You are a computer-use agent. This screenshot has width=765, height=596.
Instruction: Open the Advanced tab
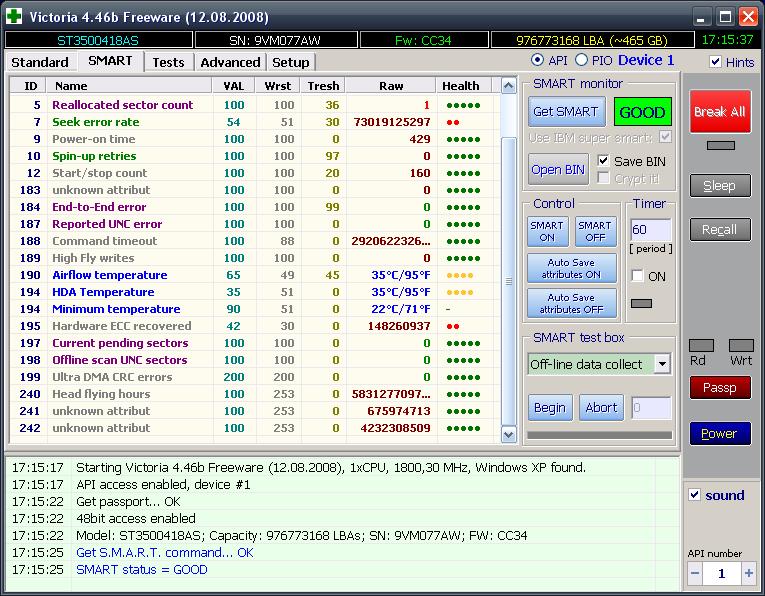(230, 62)
